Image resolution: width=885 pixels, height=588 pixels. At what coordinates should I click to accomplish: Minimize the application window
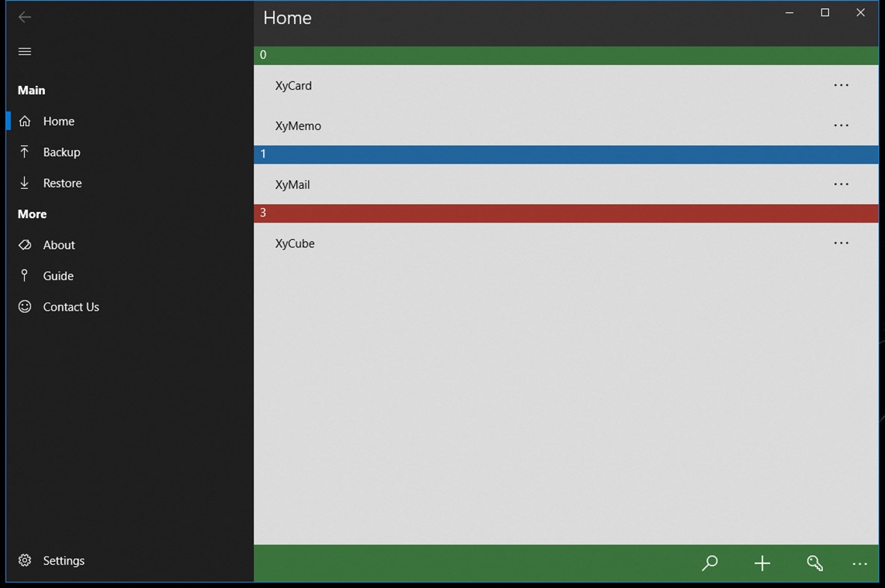point(789,13)
